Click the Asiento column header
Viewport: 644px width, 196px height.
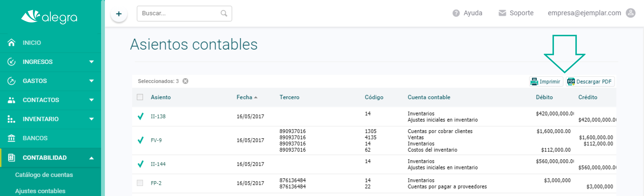[161, 97]
